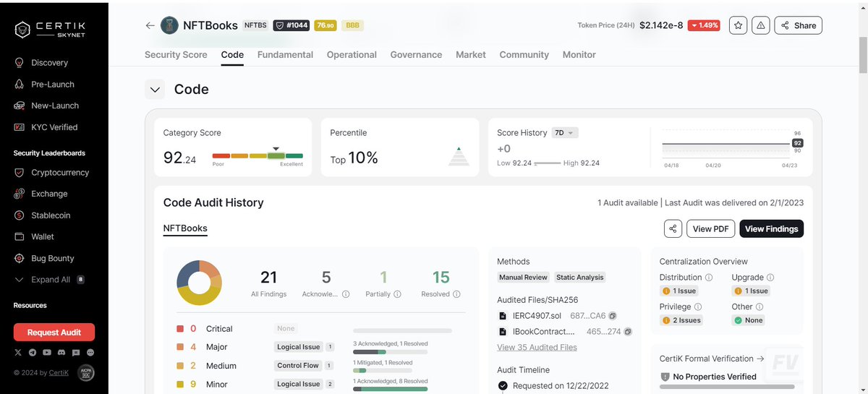This screenshot has width=868, height=394.
Task: Switch to the Monitor tab
Action: pyautogui.click(x=579, y=55)
